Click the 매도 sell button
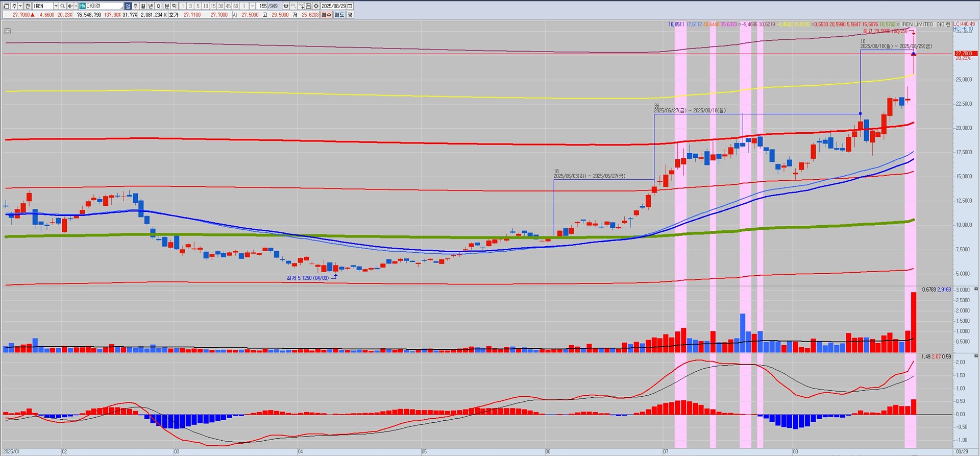The image size is (980, 456). point(339,15)
